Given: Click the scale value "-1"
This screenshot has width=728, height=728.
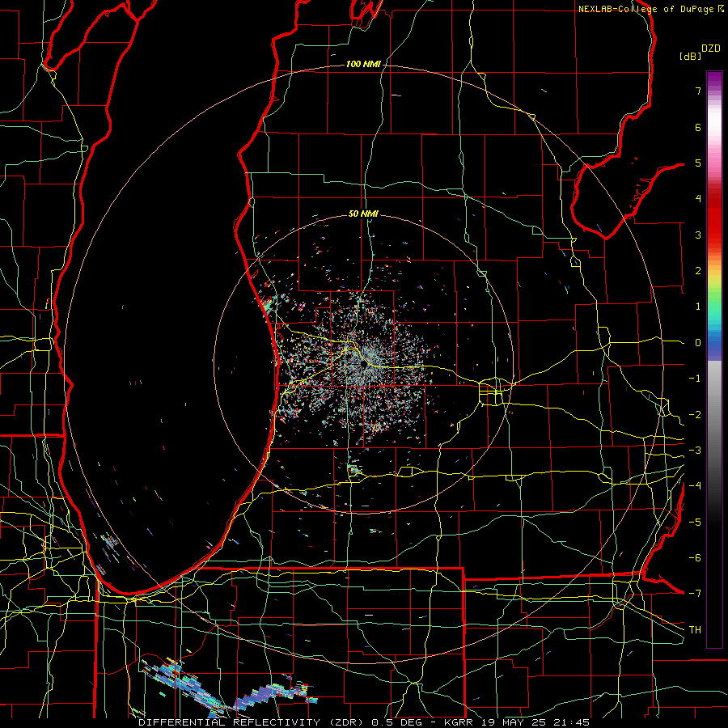Looking at the screenshot, I should tap(695, 379).
